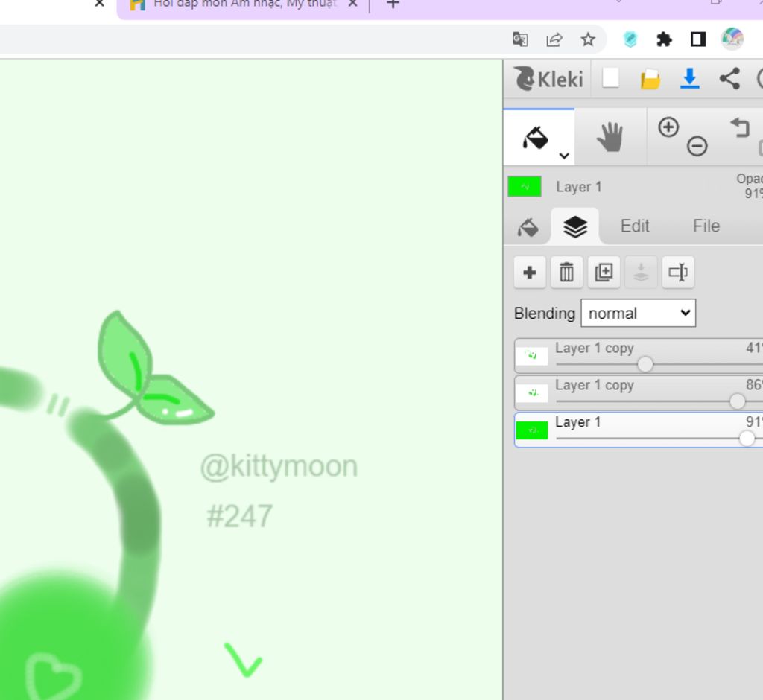763x700 pixels.
Task: Click the thumbnail of top Layer 1 copy
Action: 532,356
